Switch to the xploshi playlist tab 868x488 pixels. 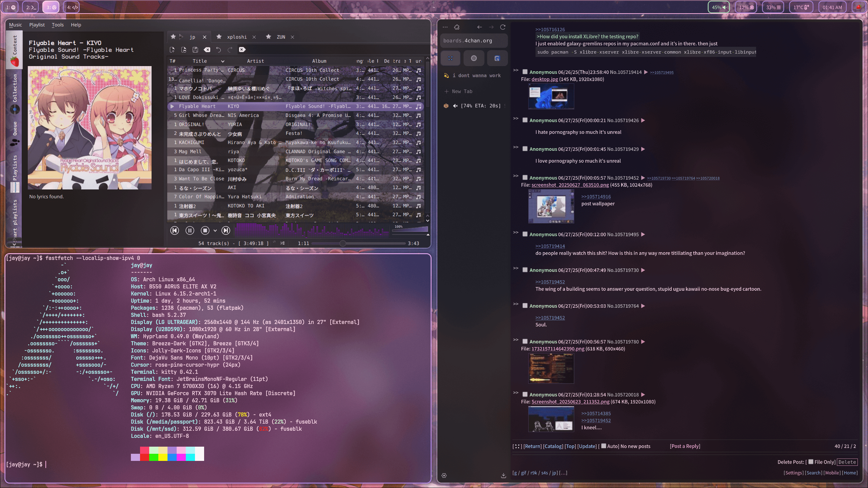pos(237,37)
